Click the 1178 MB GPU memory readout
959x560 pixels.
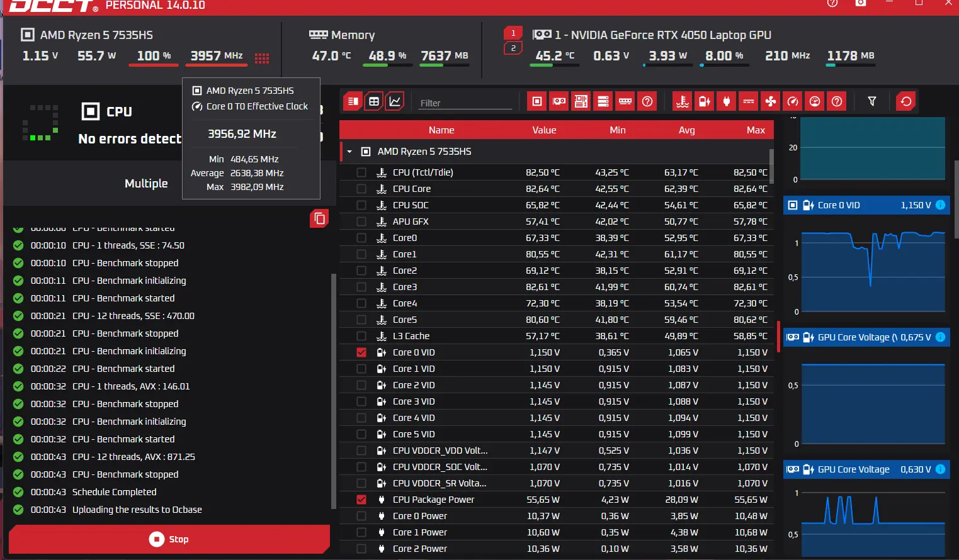(x=851, y=56)
